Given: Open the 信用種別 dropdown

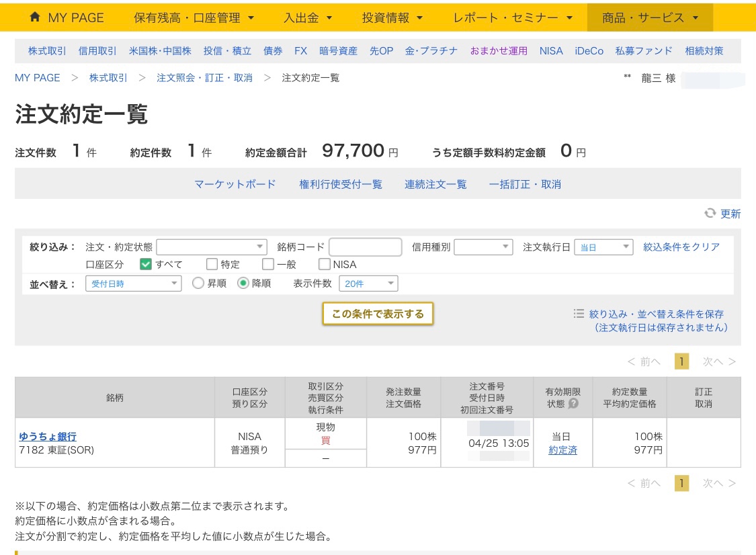Looking at the screenshot, I should coord(482,247).
